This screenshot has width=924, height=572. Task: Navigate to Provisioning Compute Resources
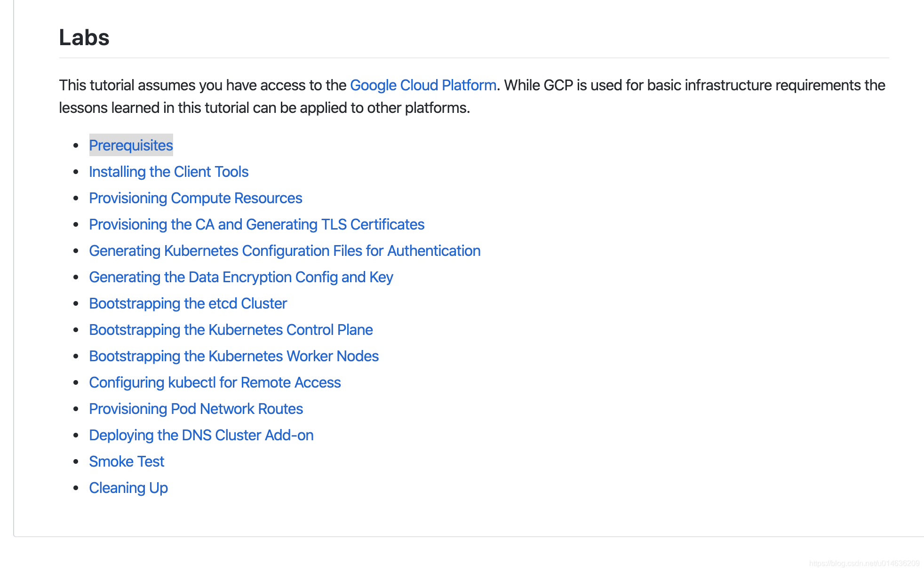click(x=195, y=198)
